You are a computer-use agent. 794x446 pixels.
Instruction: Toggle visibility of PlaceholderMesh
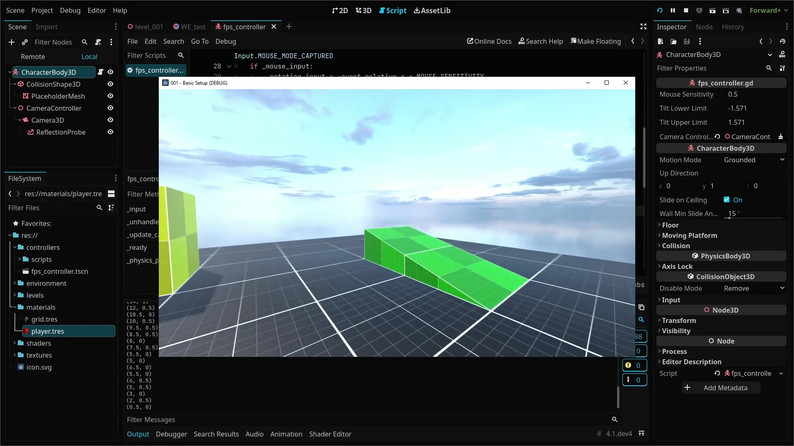coord(110,96)
